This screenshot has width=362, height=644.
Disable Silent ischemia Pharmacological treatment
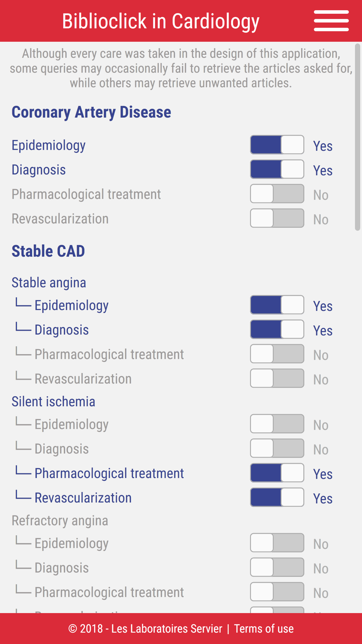277,473
